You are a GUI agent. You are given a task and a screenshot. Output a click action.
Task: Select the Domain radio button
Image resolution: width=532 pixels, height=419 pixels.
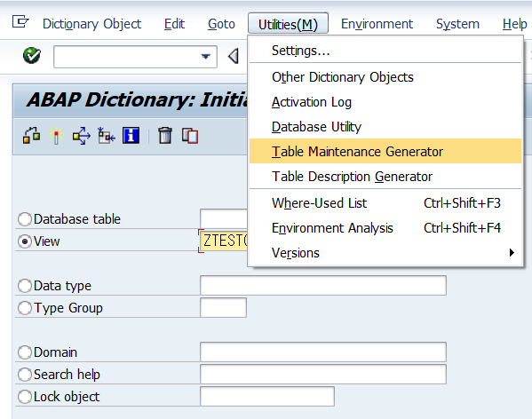pyautogui.click(x=25, y=352)
